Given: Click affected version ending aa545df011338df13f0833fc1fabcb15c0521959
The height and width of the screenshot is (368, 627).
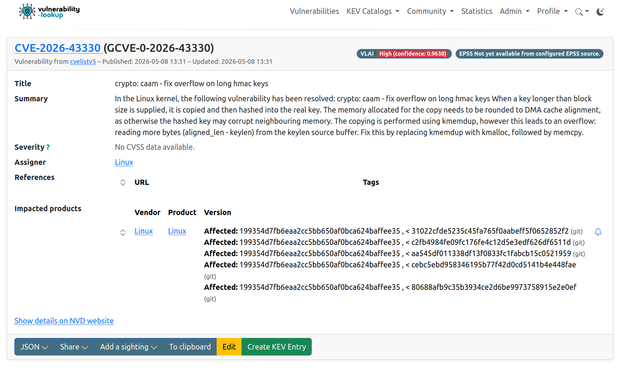Looking at the screenshot, I should pos(394,254).
